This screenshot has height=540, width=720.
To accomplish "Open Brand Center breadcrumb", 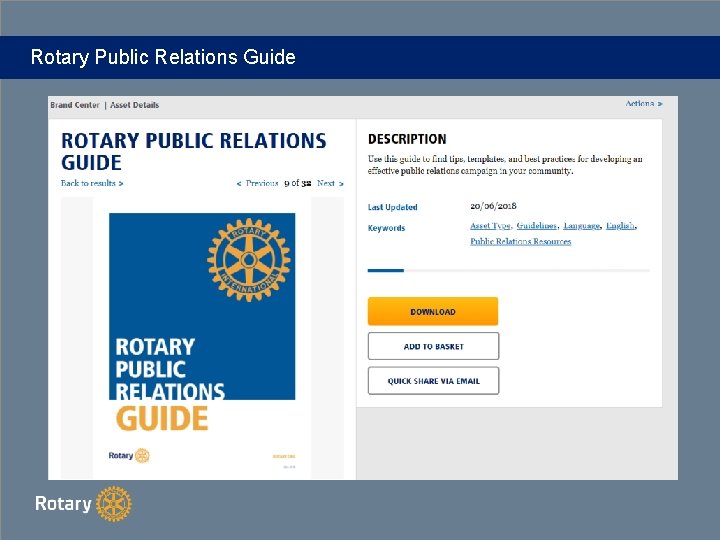I will point(75,105).
